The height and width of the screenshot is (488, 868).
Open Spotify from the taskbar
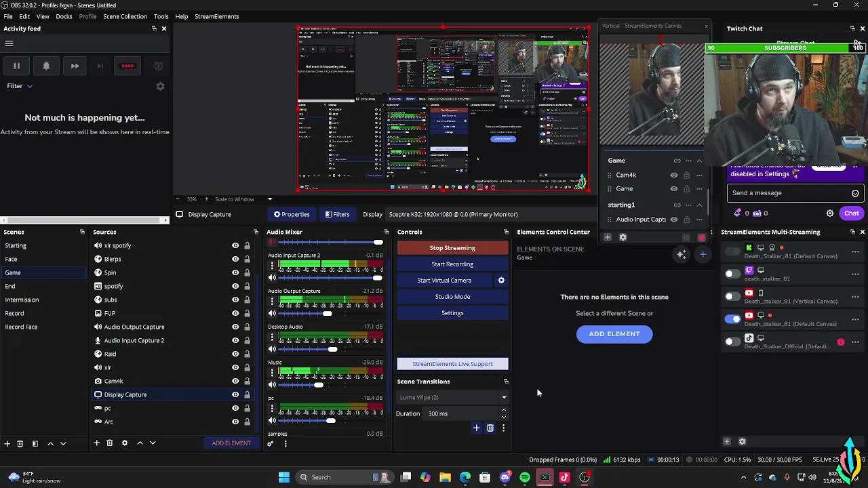click(x=525, y=477)
